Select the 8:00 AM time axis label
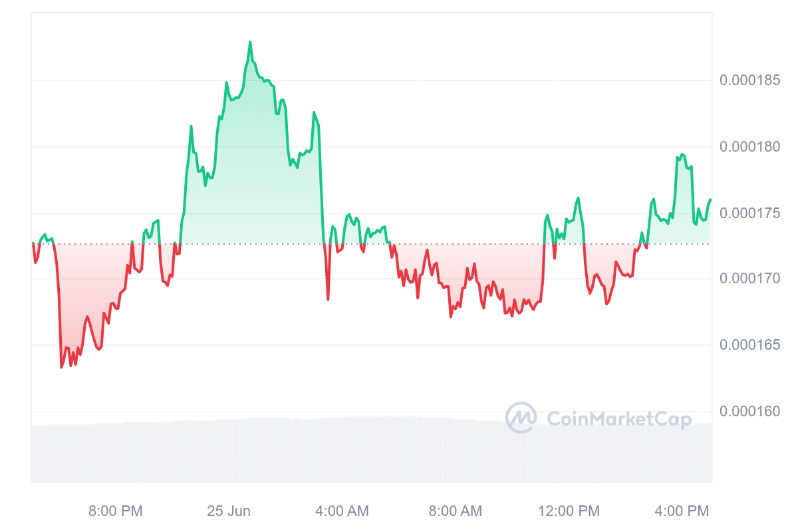 point(455,511)
